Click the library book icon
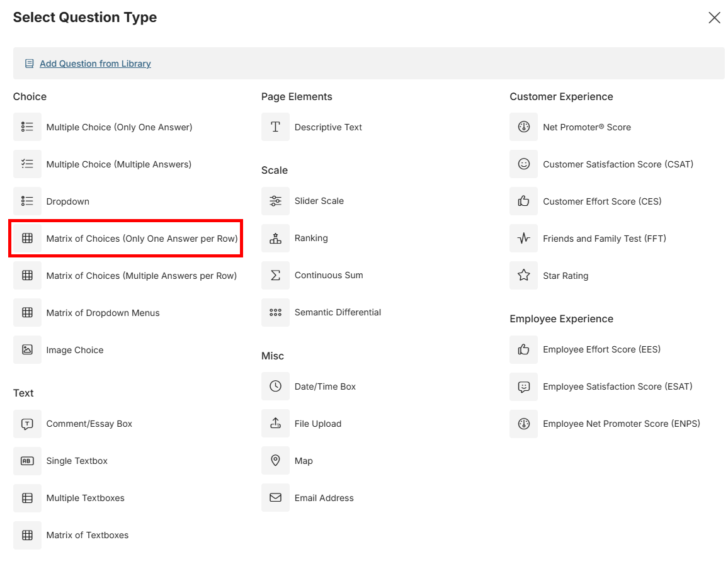 click(x=29, y=64)
